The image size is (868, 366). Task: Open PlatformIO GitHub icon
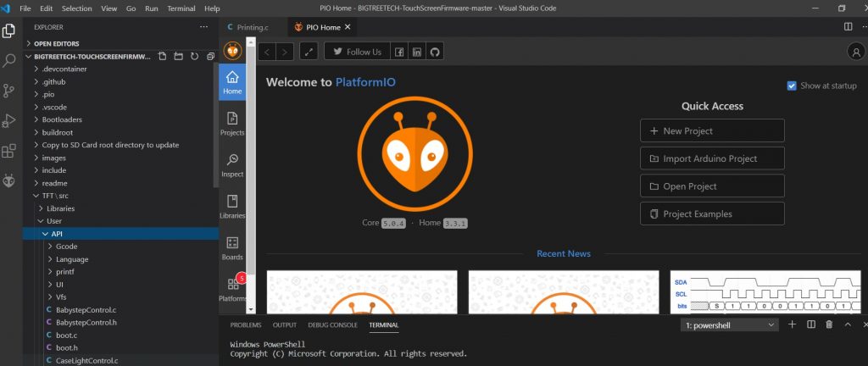(435, 52)
